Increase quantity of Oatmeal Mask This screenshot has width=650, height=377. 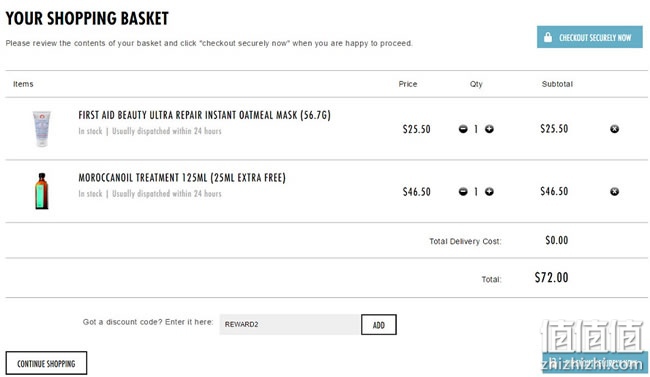[x=489, y=129]
